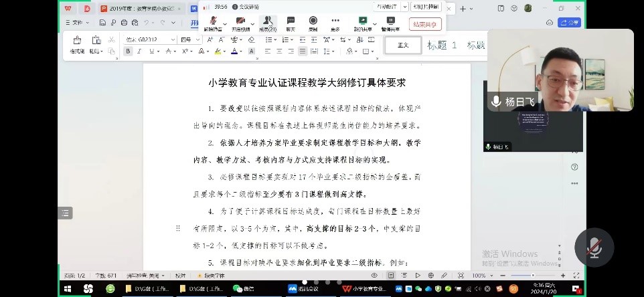644x297 pixels.
Task: Click the pause sharing icon
Action: pos(390,23)
